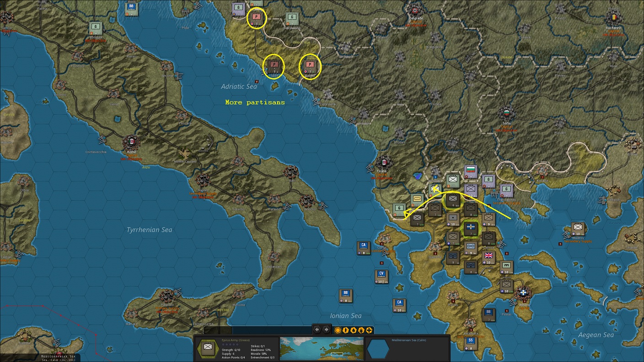Image resolution: width=644 pixels, height=362 pixels.
Task: Select the G garrison unit at Bologna
Action: (95, 28)
